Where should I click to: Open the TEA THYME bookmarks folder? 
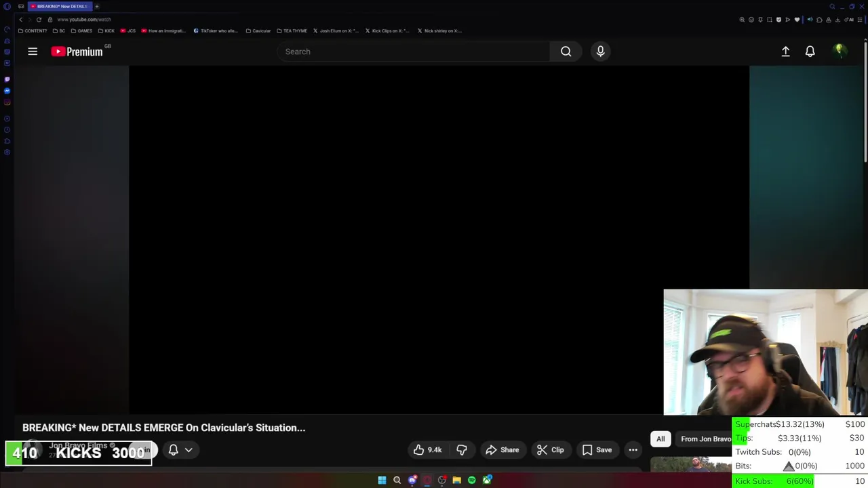292,30
